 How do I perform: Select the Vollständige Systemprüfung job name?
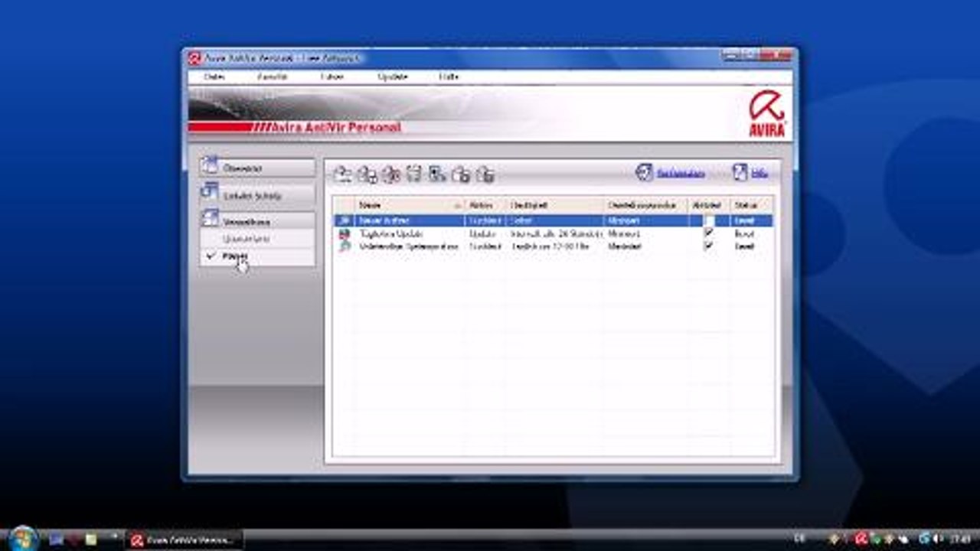pos(409,246)
